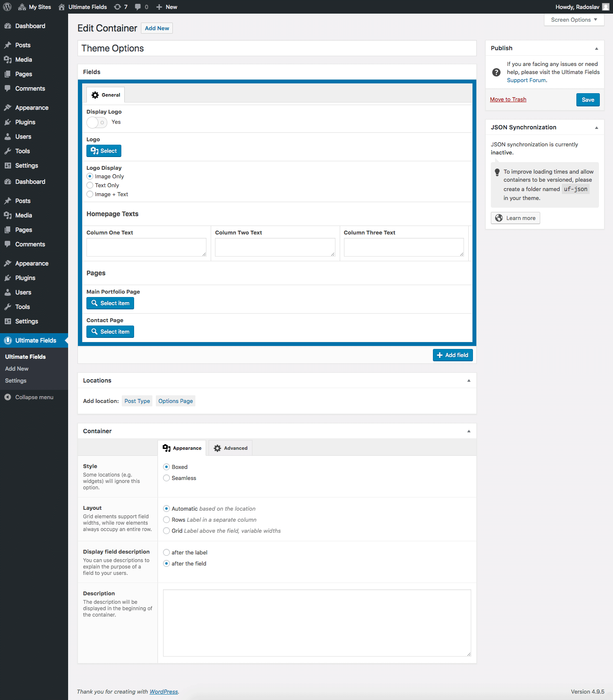The width and height of the screenshot is (613, 700).
Task: Choose the Seamless style radio button
Action: 166,478
